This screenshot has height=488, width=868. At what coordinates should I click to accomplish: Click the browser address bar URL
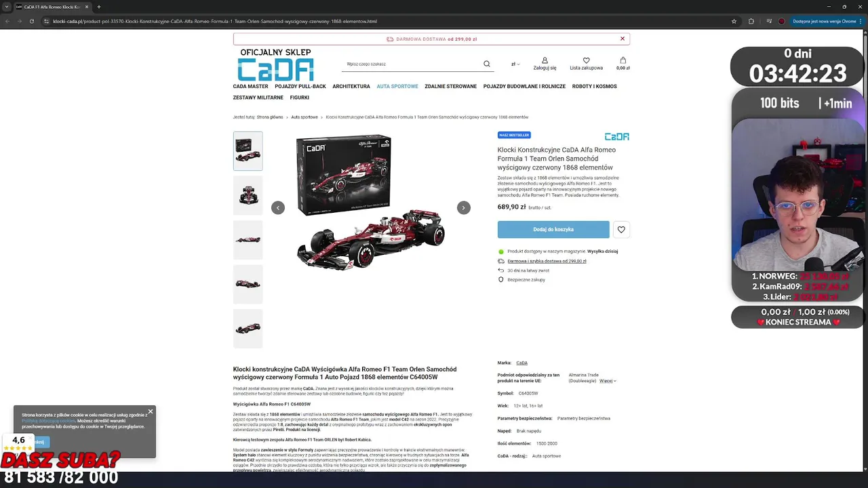point(215,21)
